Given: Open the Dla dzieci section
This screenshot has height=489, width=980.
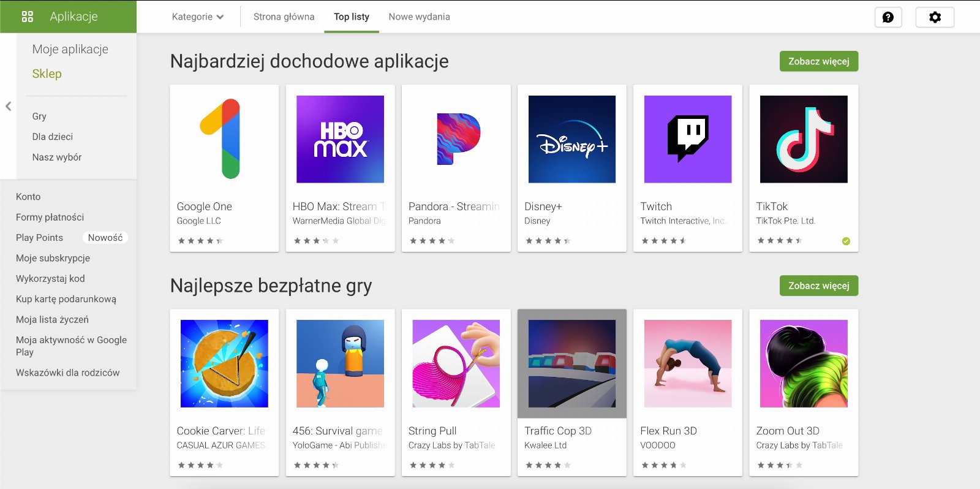Looking at the screenshot, I should [52, 137].
